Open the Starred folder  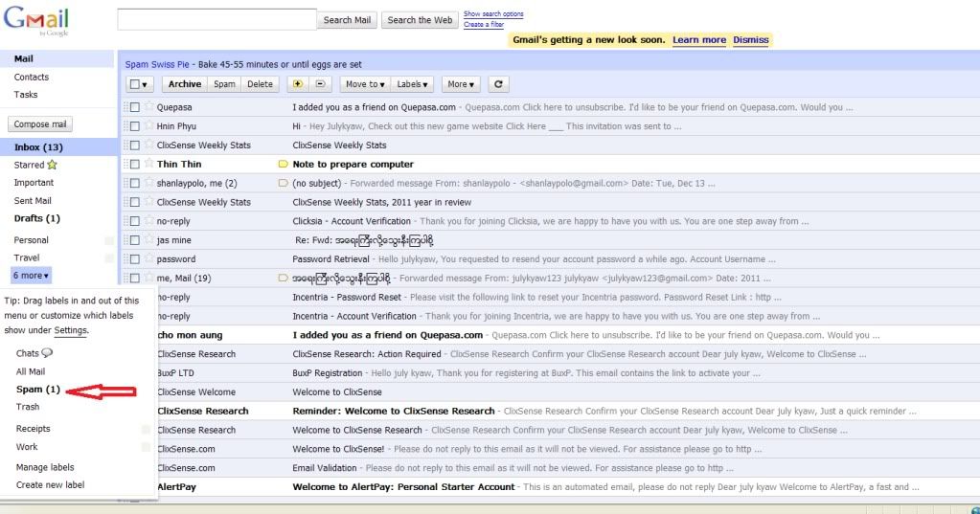pyautogui.click(x=29, y=165)
